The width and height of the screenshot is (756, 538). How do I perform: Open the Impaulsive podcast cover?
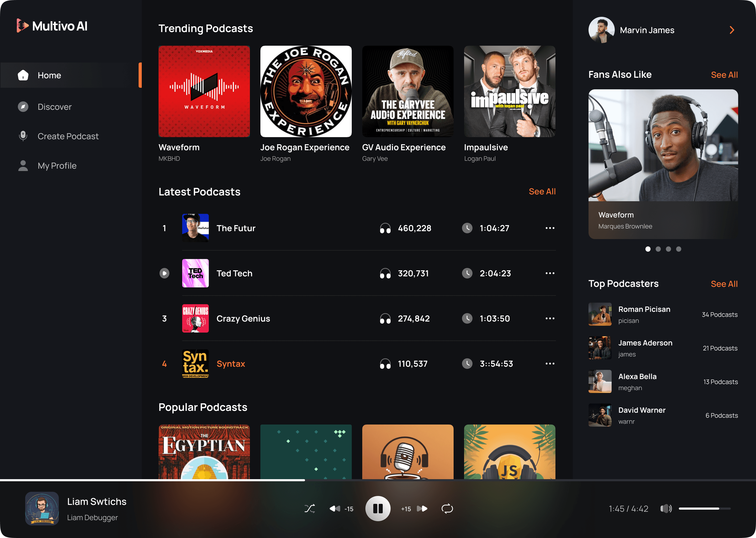pyautogui.click(x=510, y=91)
